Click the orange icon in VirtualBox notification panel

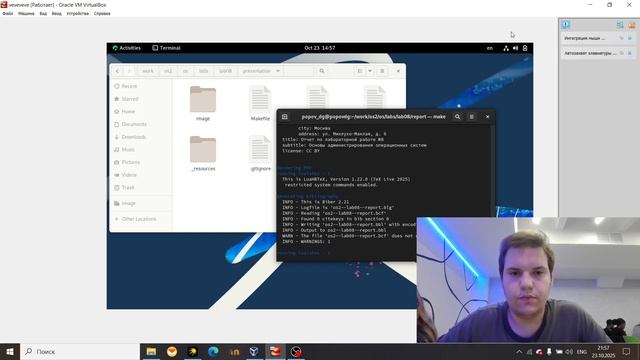pos(632,25)
